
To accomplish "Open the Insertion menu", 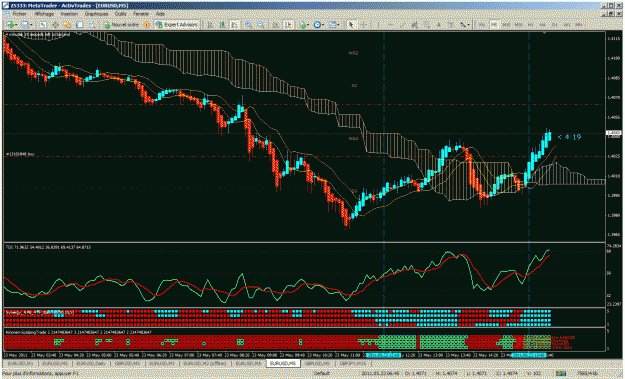I will click(69, 14).
